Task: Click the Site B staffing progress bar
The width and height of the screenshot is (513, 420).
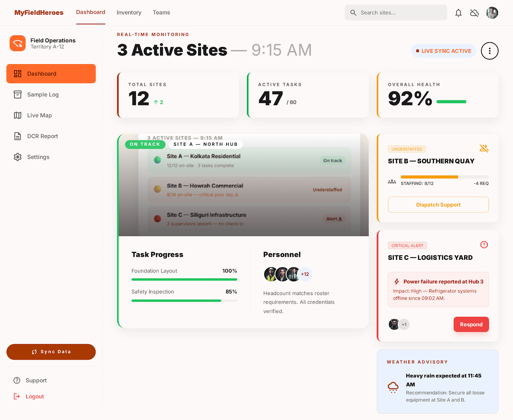Action: (x=445, y=177)
